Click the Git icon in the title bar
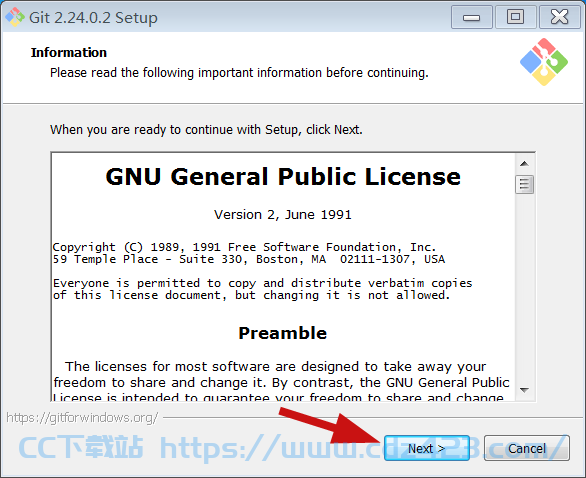 click(x=15, y=17)
